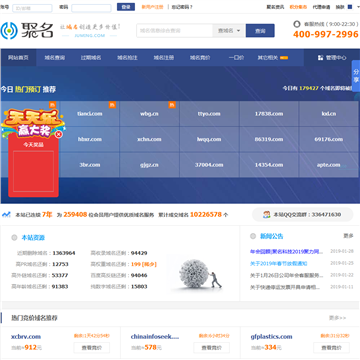Click the orange tag on wbg.cn
Screen dimensions: 360x360
[172, 105]
